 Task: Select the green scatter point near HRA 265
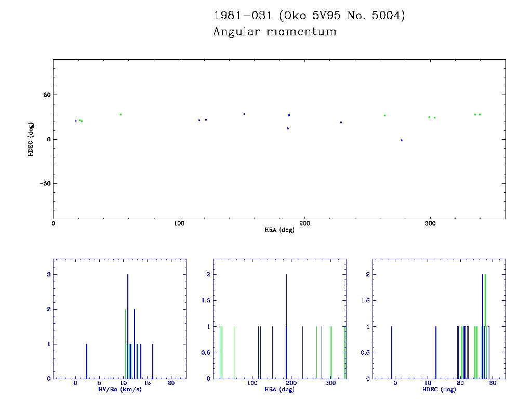(384, 115)
